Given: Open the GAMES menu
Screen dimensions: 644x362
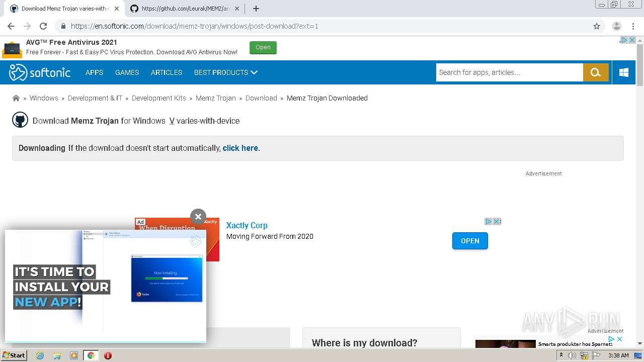Looking at the screenshot, I should pos(127,72).
